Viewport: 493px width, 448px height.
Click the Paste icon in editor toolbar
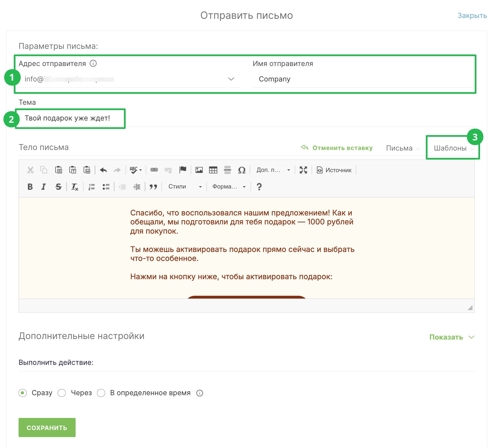coord(58,170)
